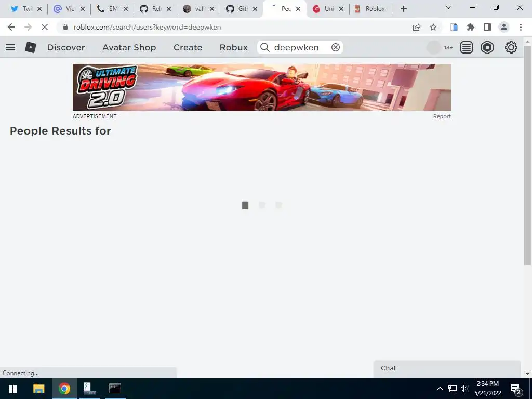The width and height of the screenshot is (532, 399).
Task: Click the page vertical scrollbar
Action: coord(527,155)
